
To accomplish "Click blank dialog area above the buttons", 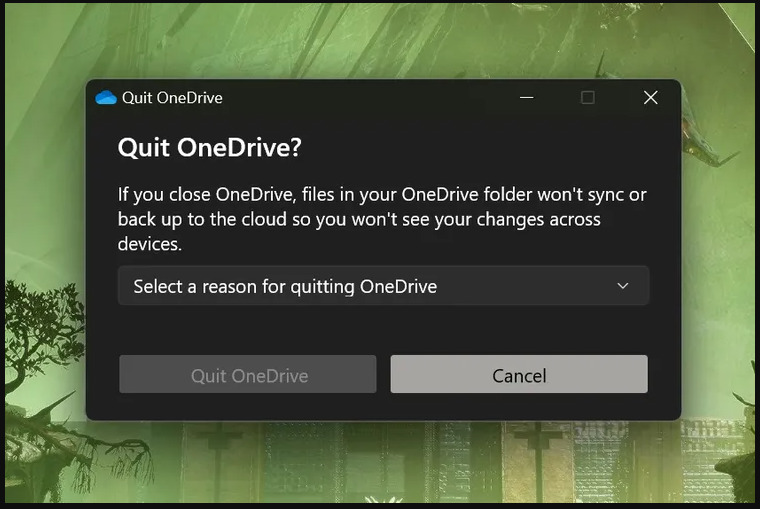I will coord(383,330).
